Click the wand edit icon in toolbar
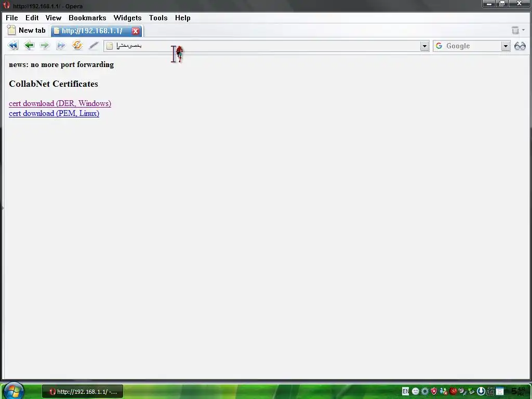 click(x=94, y=46)
